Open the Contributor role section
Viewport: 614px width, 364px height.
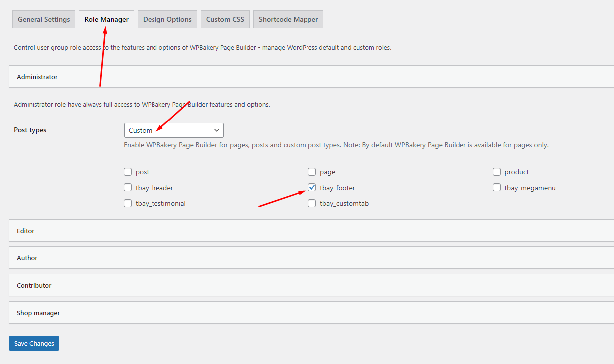coord(311,285)
